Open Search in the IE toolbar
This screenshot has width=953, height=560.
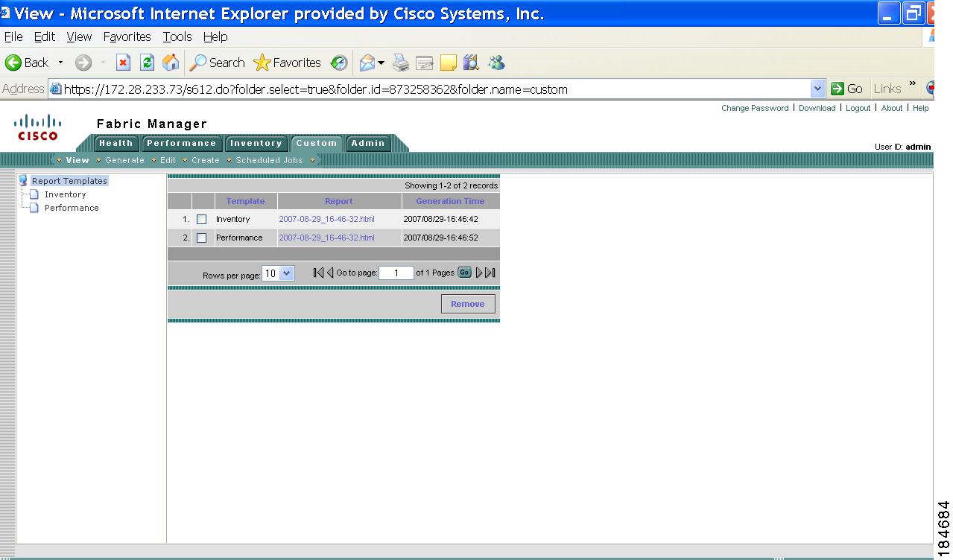click(x=217, y=63)
